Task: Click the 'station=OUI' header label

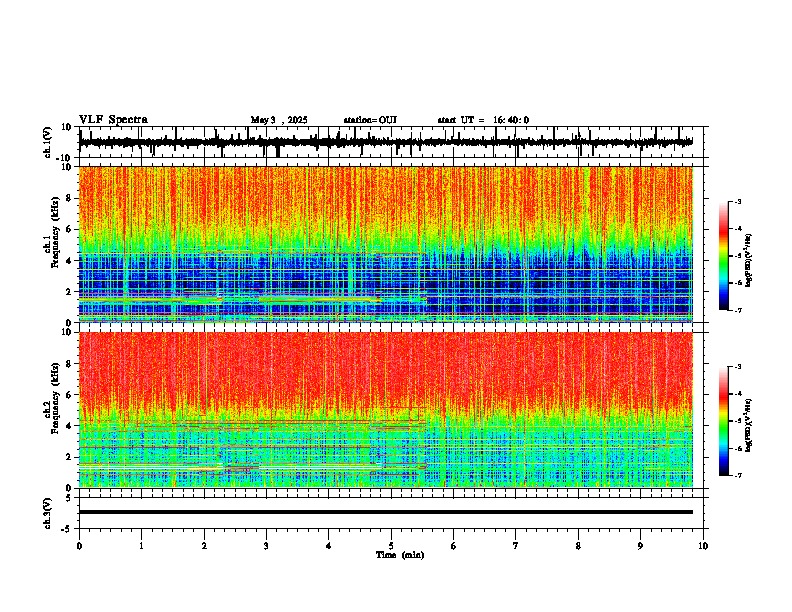Action: (x=370, y=120)
